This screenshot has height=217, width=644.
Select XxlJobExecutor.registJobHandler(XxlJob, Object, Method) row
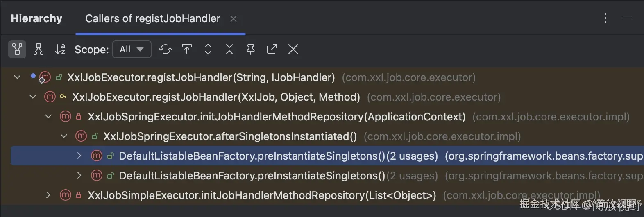coord(216,97)
